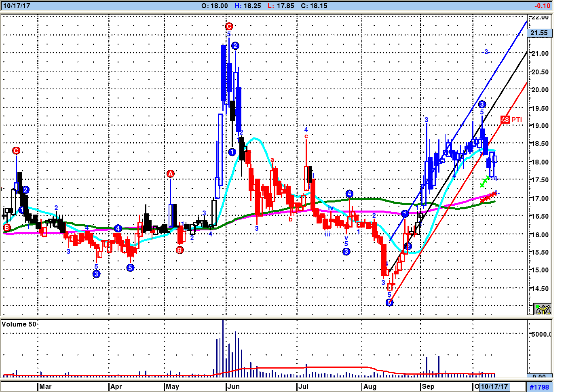Select the blue circled 3 at the late-March low
Viewport: 566px width, 392px height.
click(x=96, y=274)
